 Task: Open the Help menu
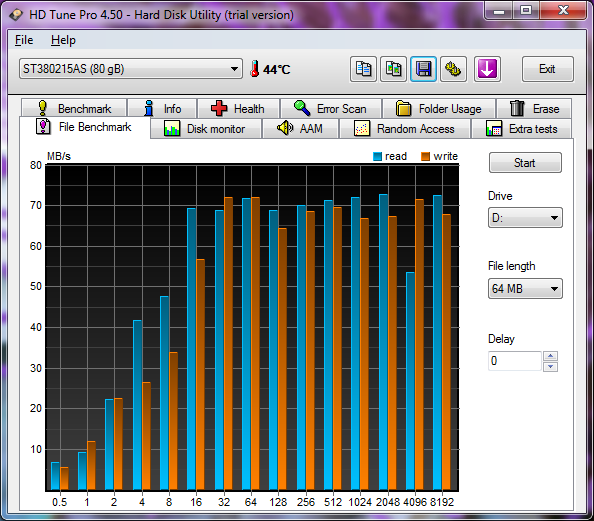(x=63, y=40)
